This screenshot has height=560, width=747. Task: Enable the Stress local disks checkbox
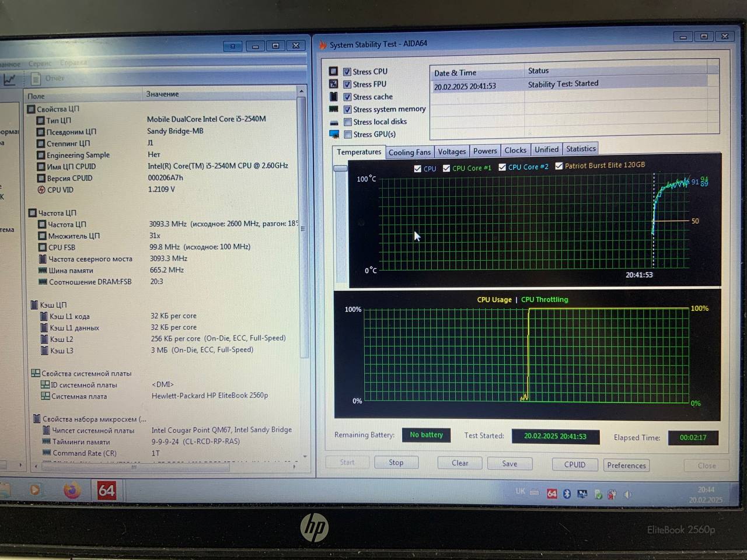pos(348,122)
